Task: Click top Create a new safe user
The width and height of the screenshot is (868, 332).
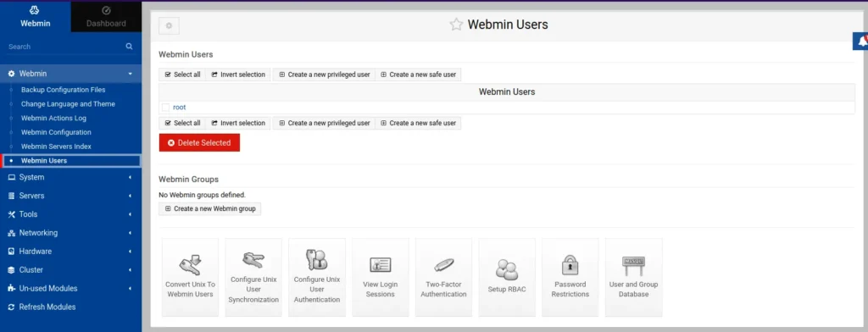Action: [419, 75]
